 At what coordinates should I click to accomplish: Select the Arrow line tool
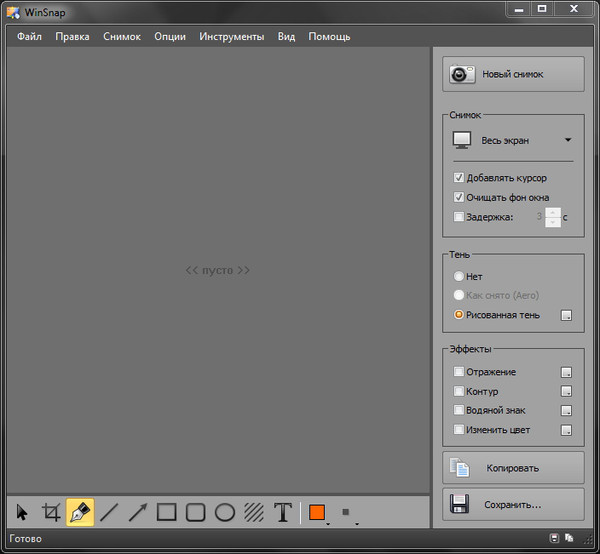click(x=138, y=513)
